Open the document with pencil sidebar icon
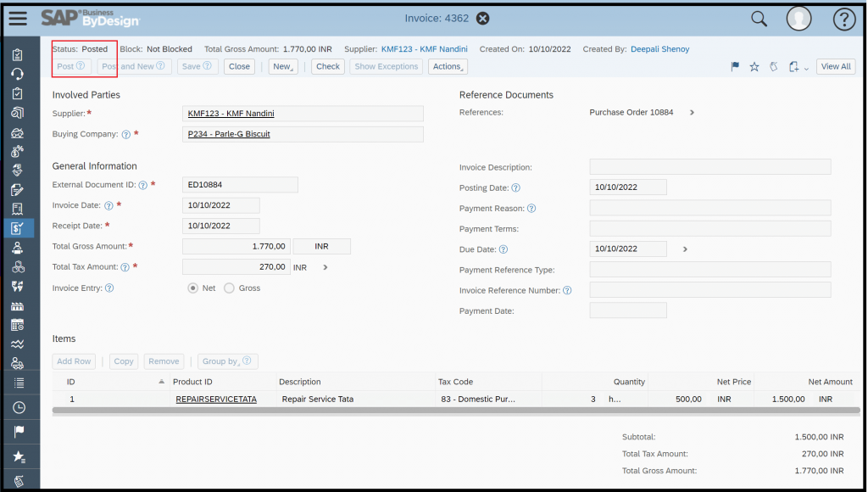 coord(18,190)
